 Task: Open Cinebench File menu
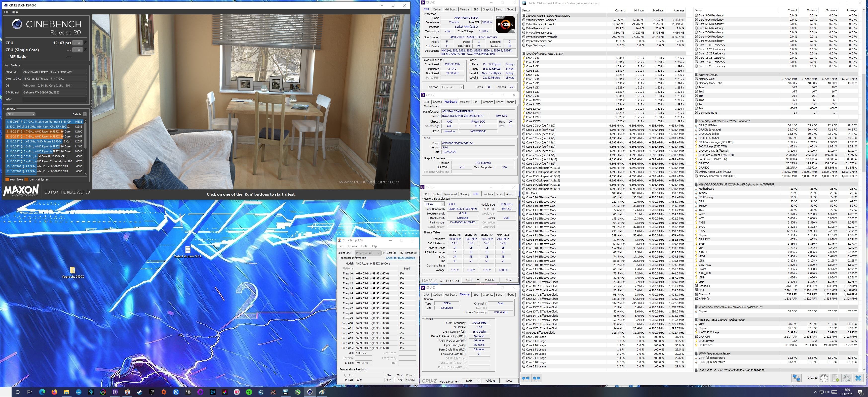[x=6, y=12]
